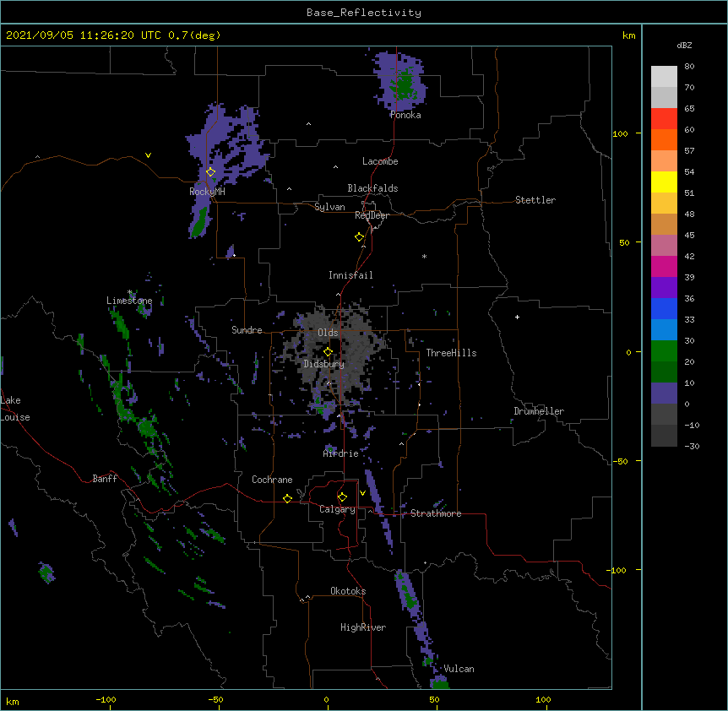This screenshot has width=728, height=711.
Task: Click the Didsbury label
Action: coord(324,364)
